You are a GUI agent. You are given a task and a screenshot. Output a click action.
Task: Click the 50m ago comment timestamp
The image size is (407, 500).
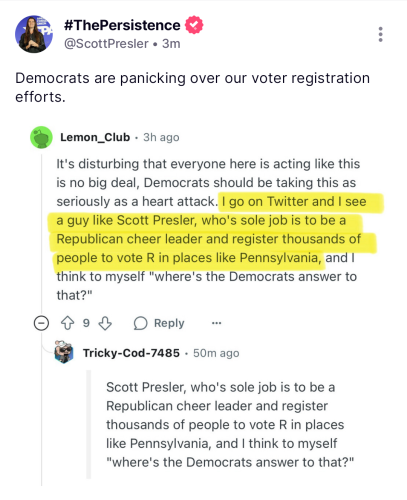216,353
